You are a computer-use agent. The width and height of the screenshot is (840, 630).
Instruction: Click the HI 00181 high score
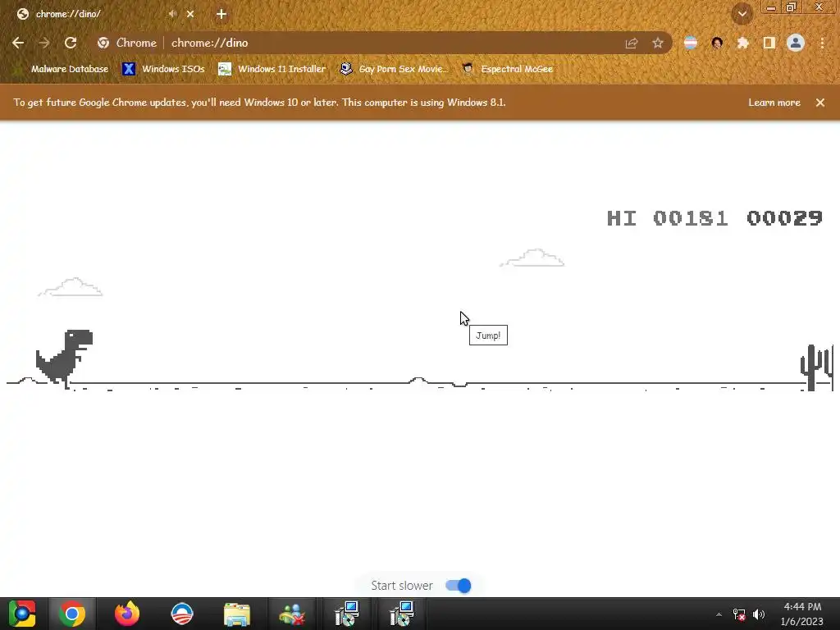click(x=668, y=218)
